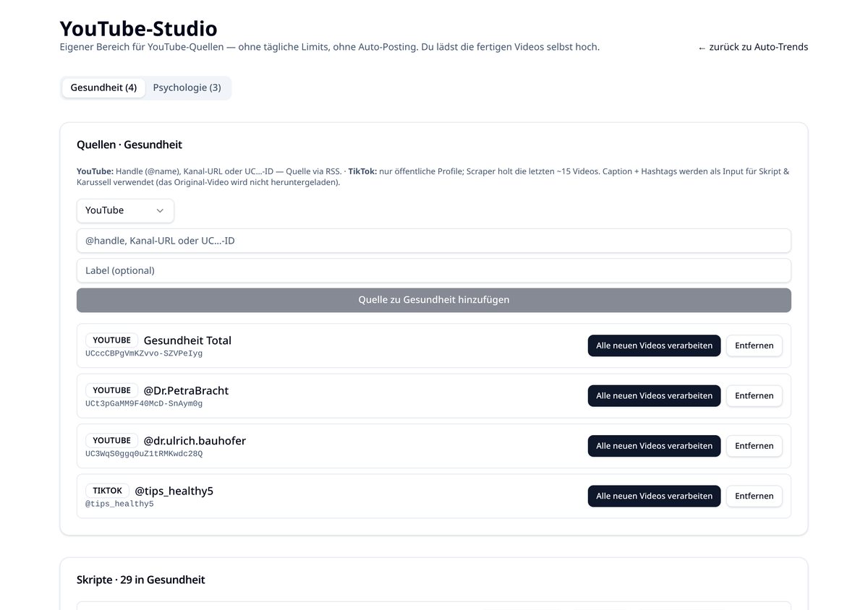Viewport: 868px width, 610px height.
Task: Select the Gesundheit Total source name
Action: pyautogui.click(x=187, y=340)
